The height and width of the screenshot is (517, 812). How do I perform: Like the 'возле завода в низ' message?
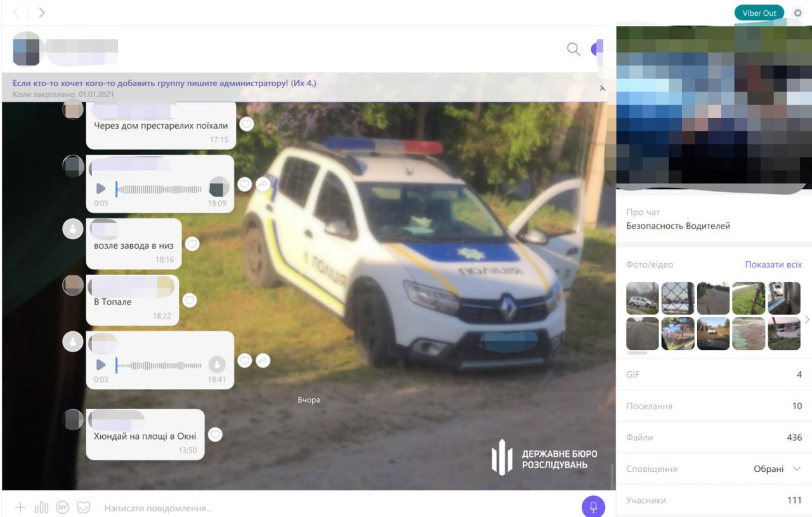[x=192, y=244]
